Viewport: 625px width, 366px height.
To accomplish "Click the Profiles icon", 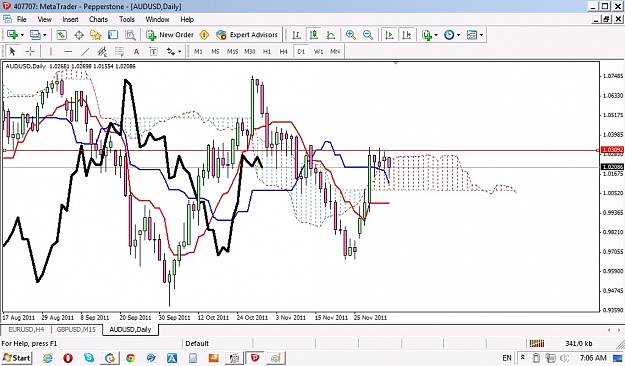I will pos(35,35).
